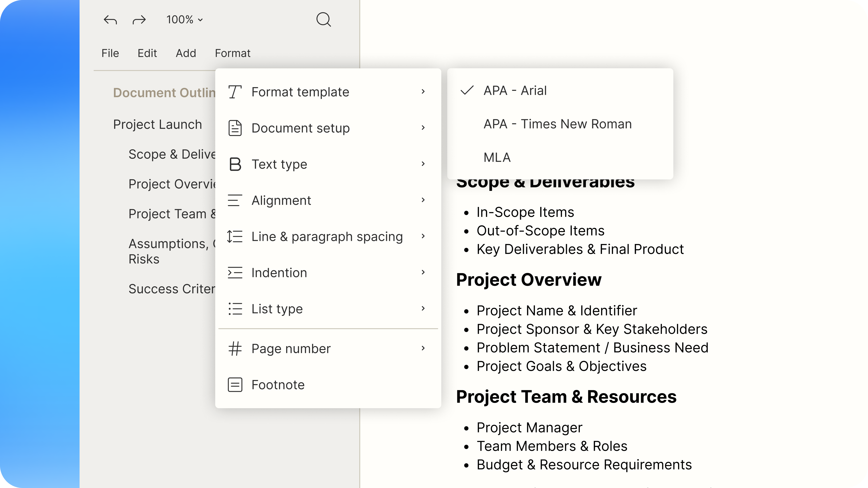868x488 pixels.
Task: Go to Risks outline entry
Action: (144, 259)
